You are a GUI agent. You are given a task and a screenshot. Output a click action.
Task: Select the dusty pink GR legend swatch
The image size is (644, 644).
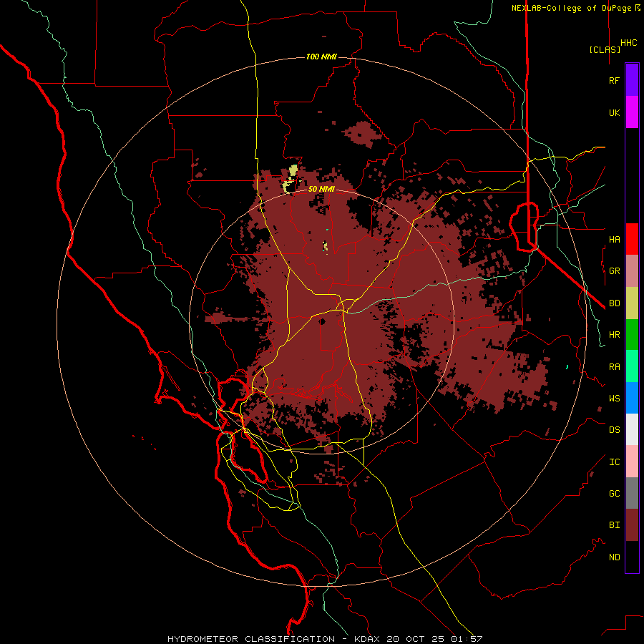coord(632,270)
